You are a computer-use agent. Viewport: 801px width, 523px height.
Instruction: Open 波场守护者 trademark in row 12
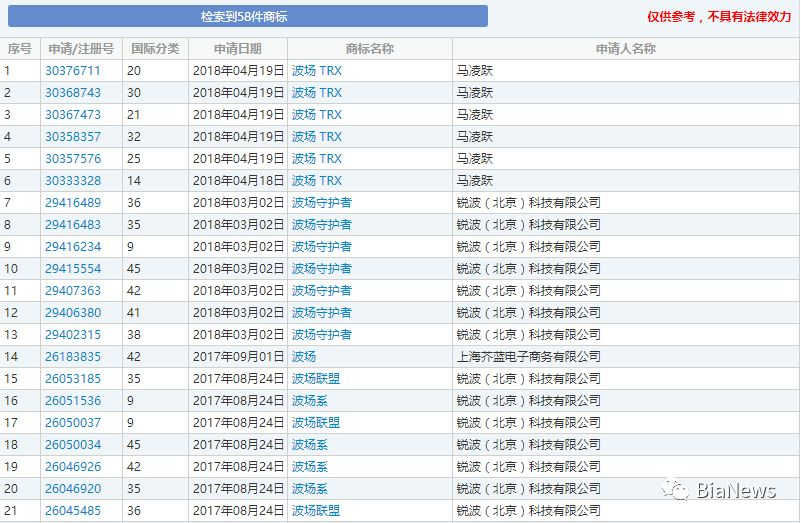click(x=321, y=312)
